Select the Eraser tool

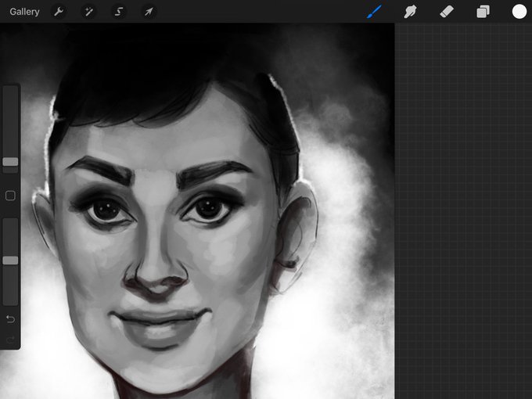[447, 12]
